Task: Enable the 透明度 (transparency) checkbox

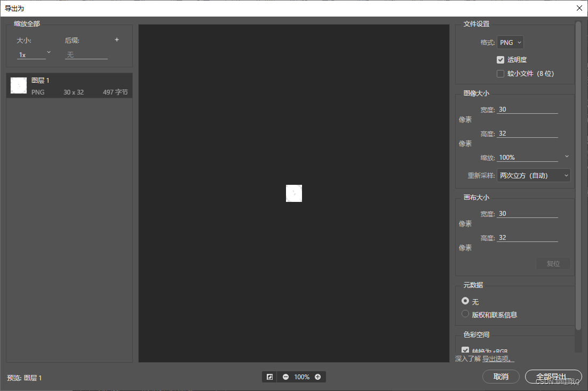Action: (500, 59)
